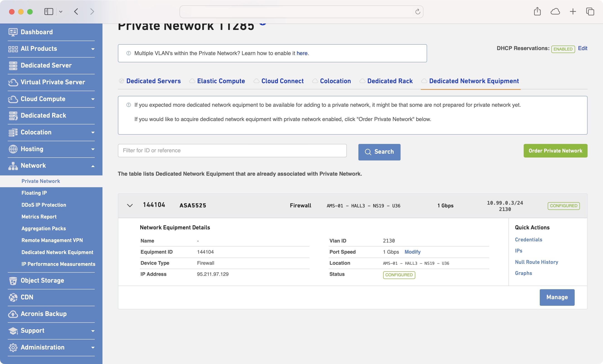Open Dedicated Network Equipment sidebar item
Viewport: 603px width, 364px height.
point(57,252)
